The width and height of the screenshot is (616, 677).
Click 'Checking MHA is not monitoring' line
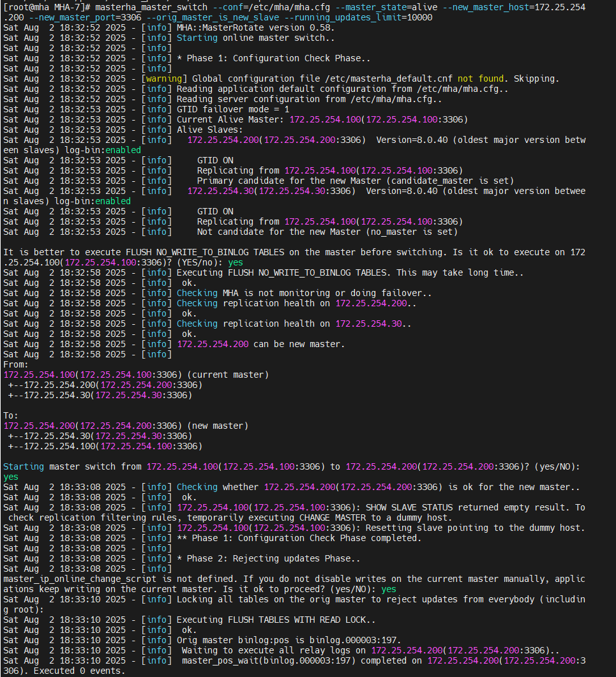point(304,293)
